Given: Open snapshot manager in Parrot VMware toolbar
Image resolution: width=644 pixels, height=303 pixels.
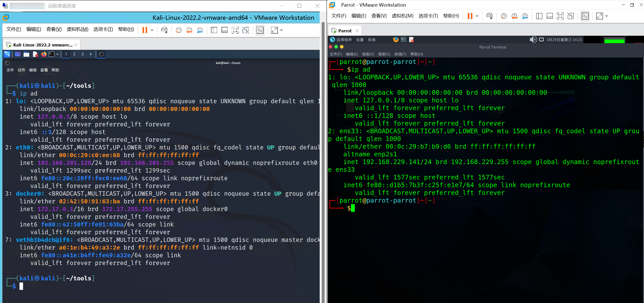Looking at the screenshot, I should click(525, 16).
